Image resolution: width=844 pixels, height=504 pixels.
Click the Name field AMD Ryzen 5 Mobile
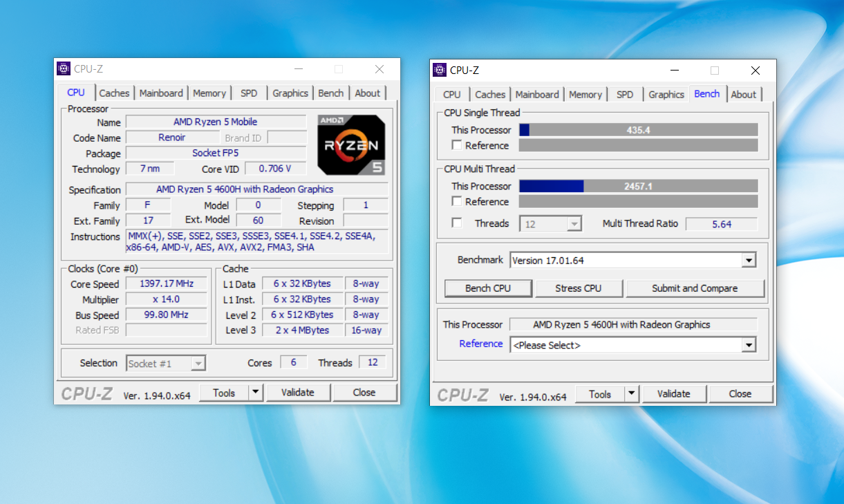click(x=216, y=122)
